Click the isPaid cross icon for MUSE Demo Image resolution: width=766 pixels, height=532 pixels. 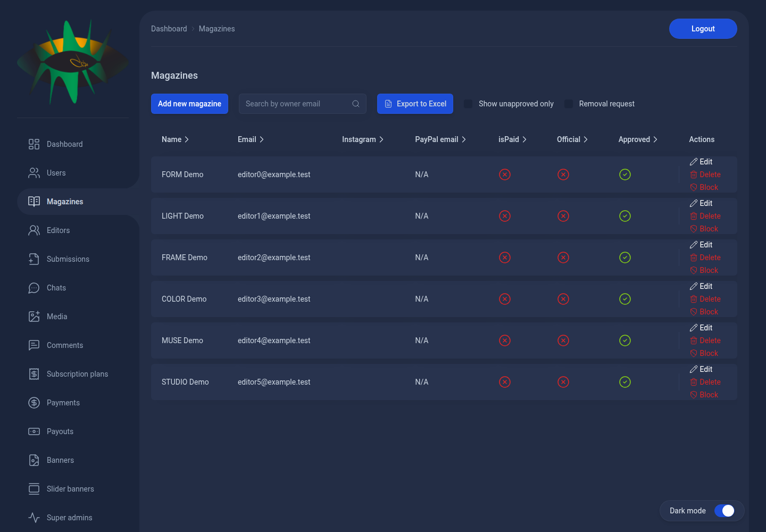coord(505,340)
